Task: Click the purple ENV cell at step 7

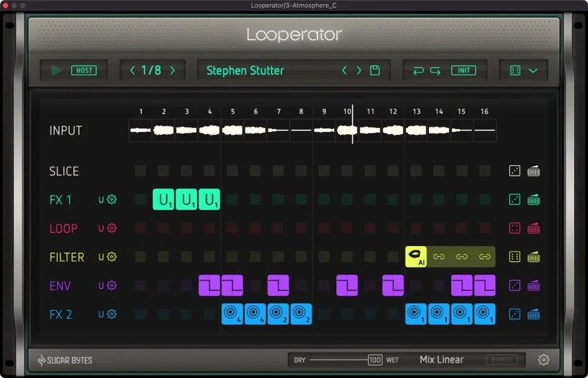Action: point(278,285)
